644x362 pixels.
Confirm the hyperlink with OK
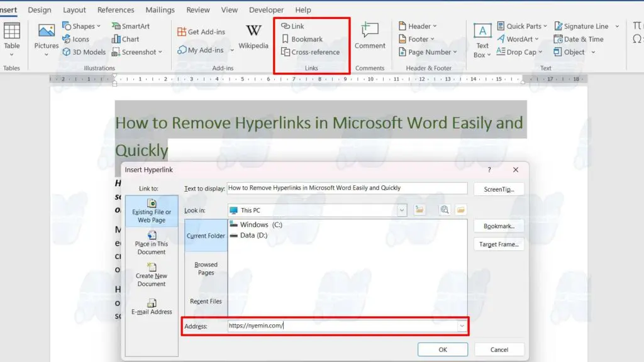click(x=443, y=349)
